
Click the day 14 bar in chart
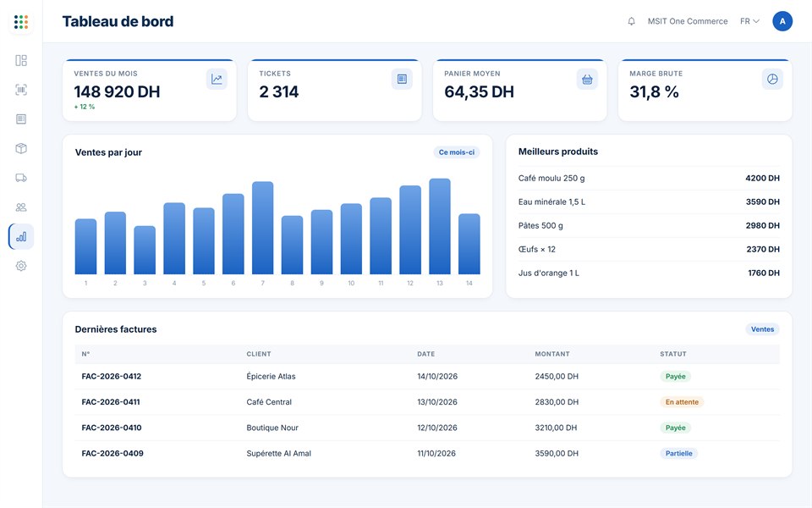coord(469,244)
